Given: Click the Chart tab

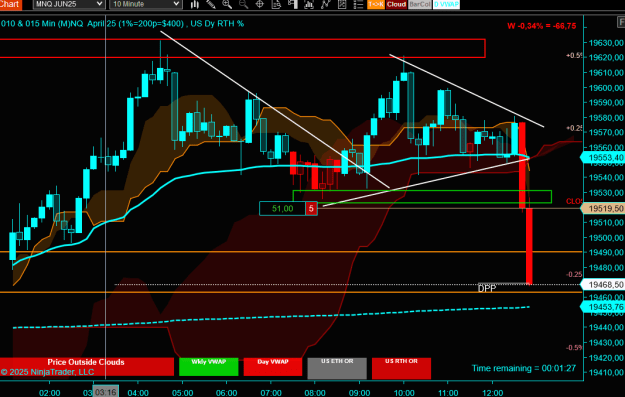Looking at the screenshot, I should click(x=10, y=4).
